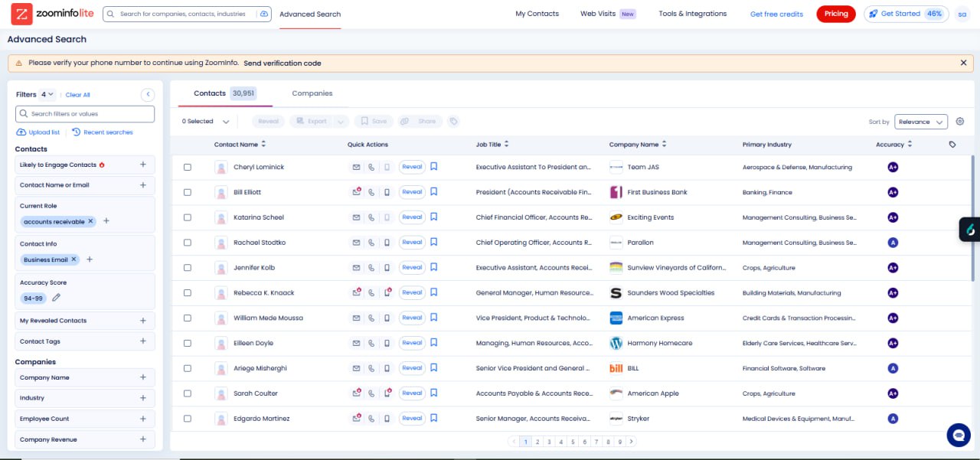Open the Relevance sort dropdown
This screenshot has width=980, height=460.
[920, 122]
